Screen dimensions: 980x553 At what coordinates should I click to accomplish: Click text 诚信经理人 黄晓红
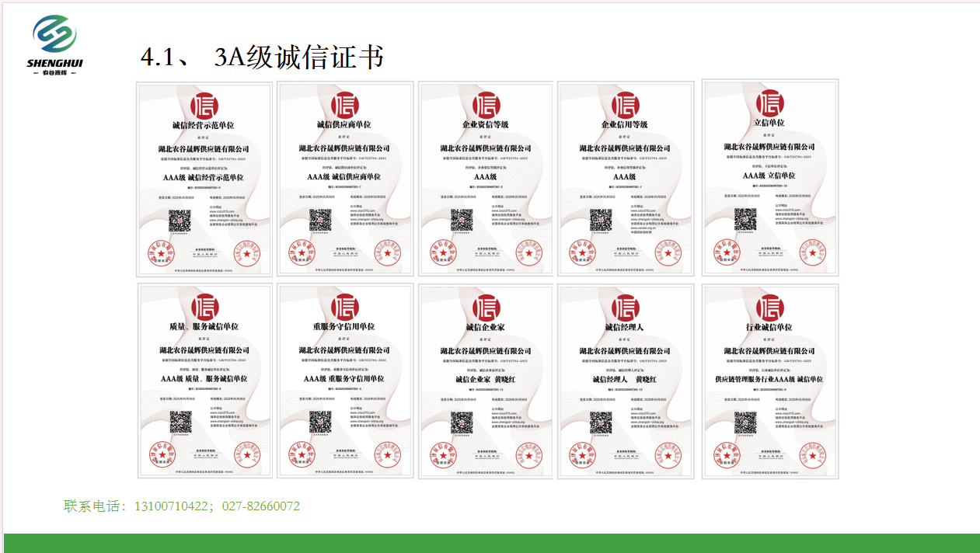pos(625,379)
